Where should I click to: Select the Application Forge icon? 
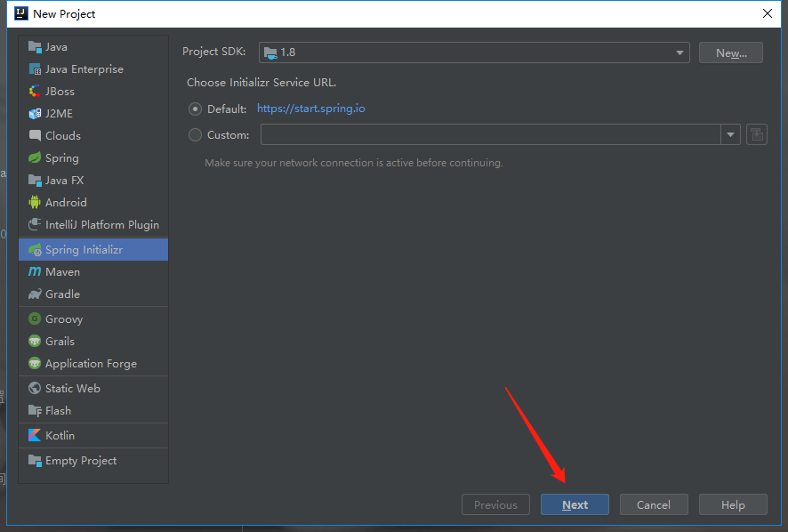(x=35, y=363)
